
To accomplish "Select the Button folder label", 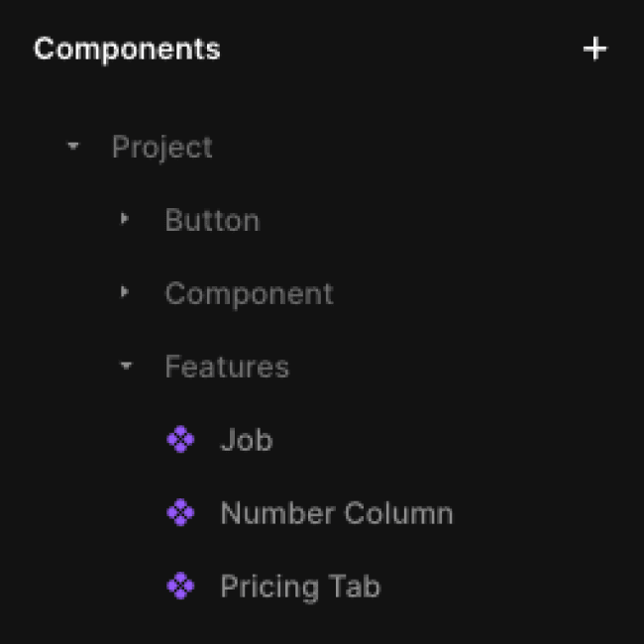I will (212, 220).
